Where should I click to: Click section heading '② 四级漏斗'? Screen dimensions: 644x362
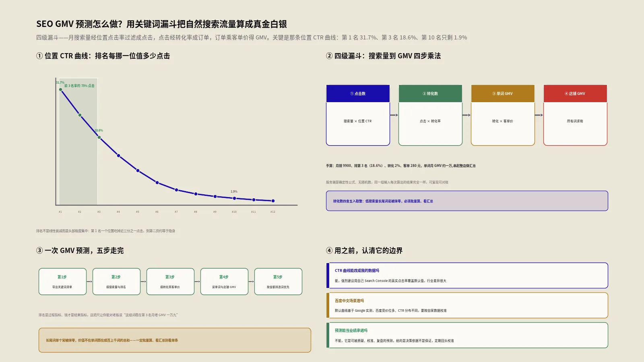click(383, 56)
